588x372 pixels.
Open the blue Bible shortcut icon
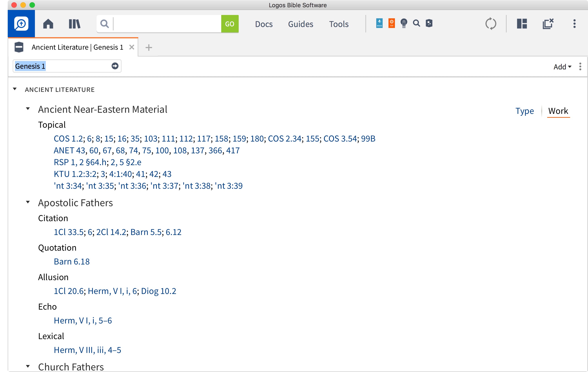click(379, 23)
